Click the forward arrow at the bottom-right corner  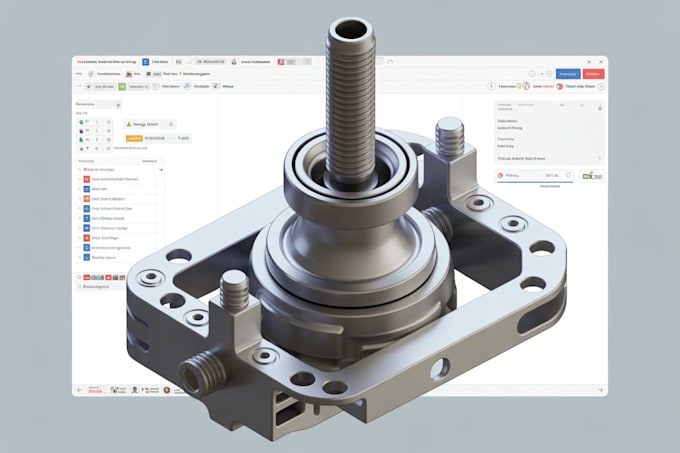[x=601, y=390]
